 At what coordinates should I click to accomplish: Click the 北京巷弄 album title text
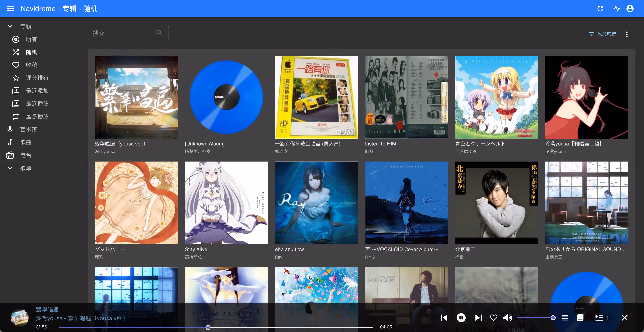coord(465,249)
